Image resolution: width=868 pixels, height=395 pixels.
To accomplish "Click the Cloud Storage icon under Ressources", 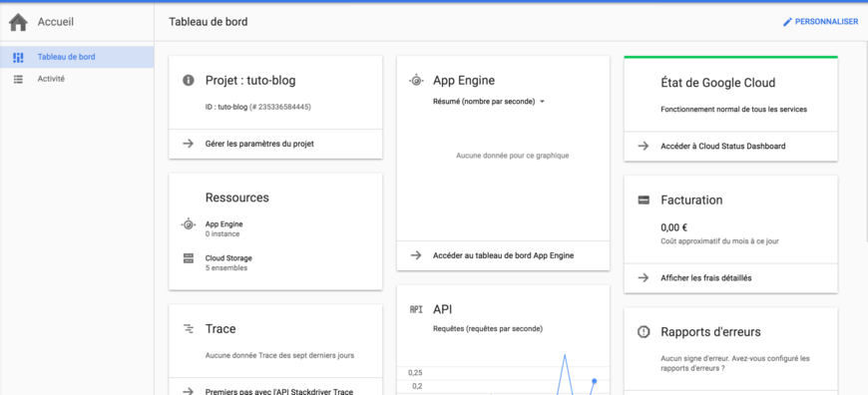I will (x=189, y=258).
